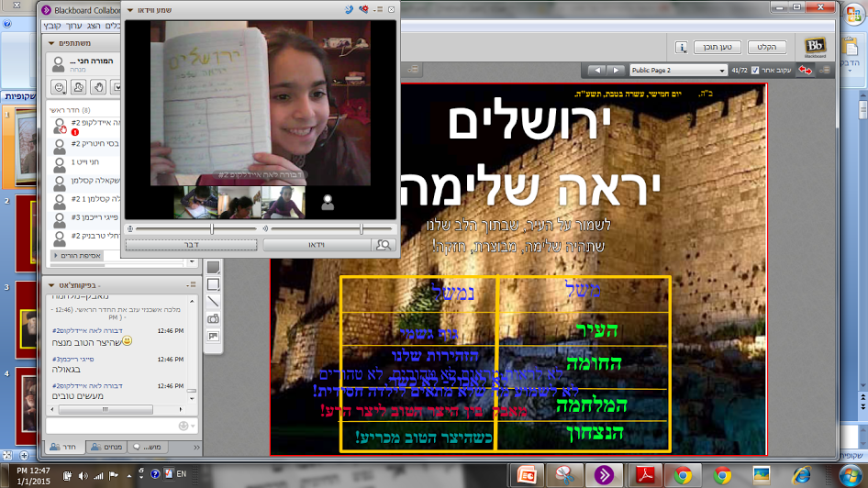Adjust the microphone level slider
868x488 pixels.
(x=211, y=228)
